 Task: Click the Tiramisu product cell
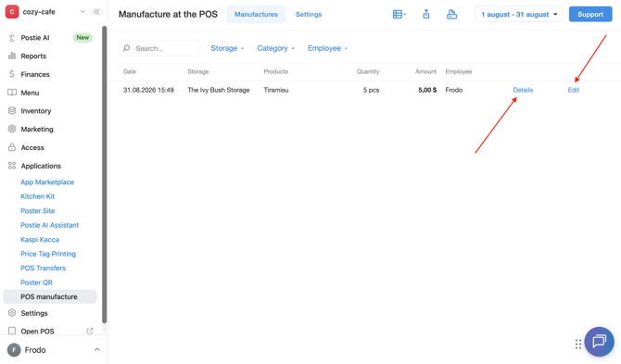click(x=276, y=90)
